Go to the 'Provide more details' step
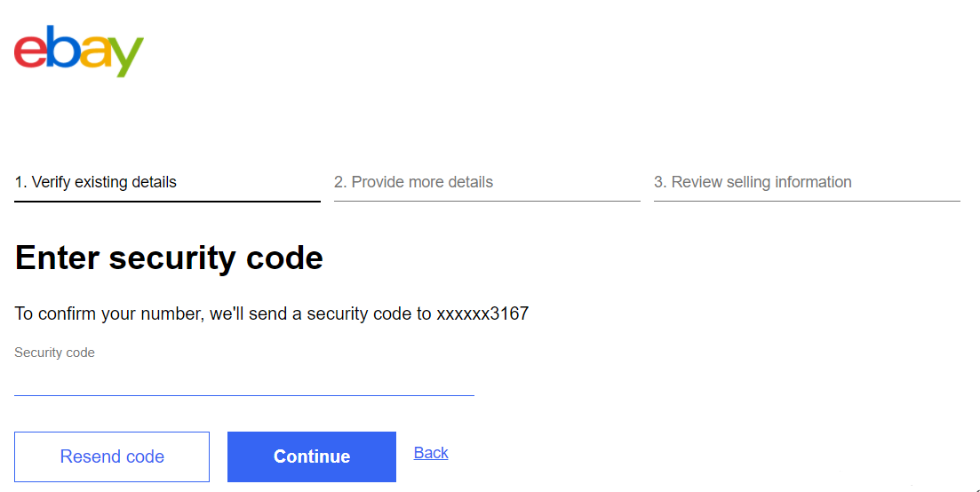 coord(413,182)
